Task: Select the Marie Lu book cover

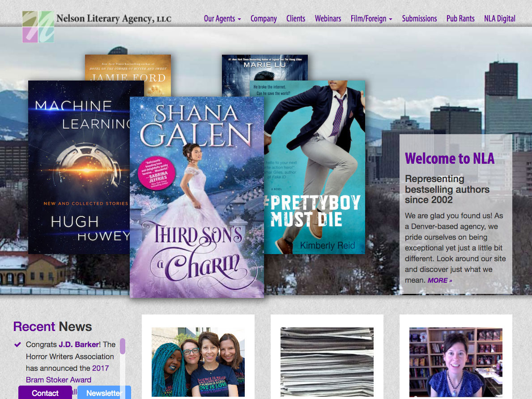Action: 264,67
